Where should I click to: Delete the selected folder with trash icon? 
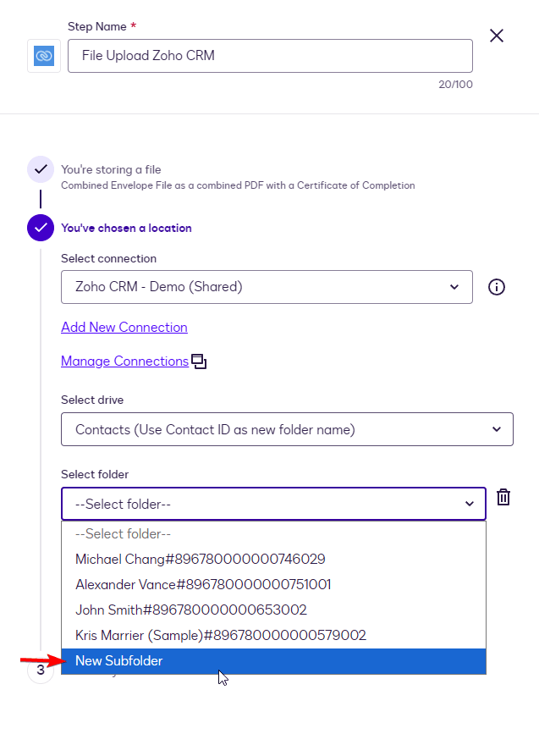(x=503, y=497)
